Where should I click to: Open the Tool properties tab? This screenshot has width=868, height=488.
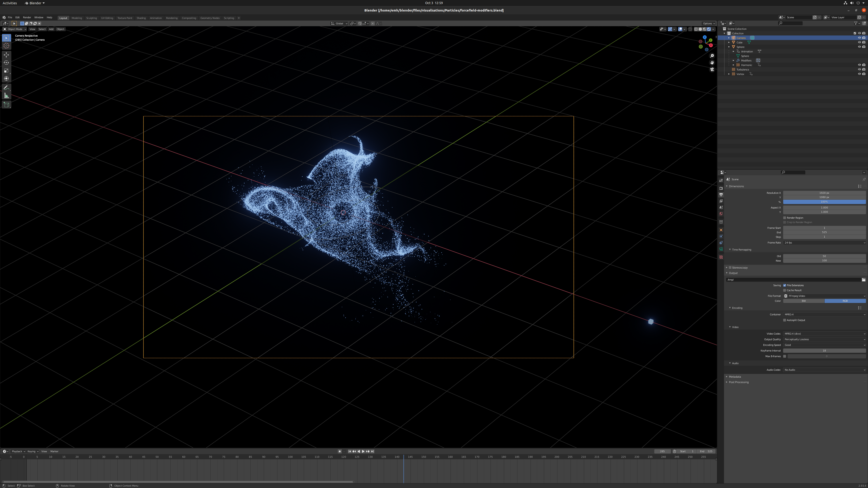pyautogui.click(x=721, y=181)
